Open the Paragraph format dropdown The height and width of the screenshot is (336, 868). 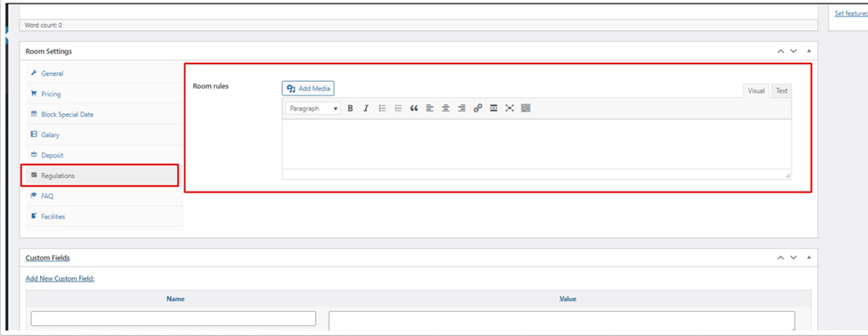point(313,109)
